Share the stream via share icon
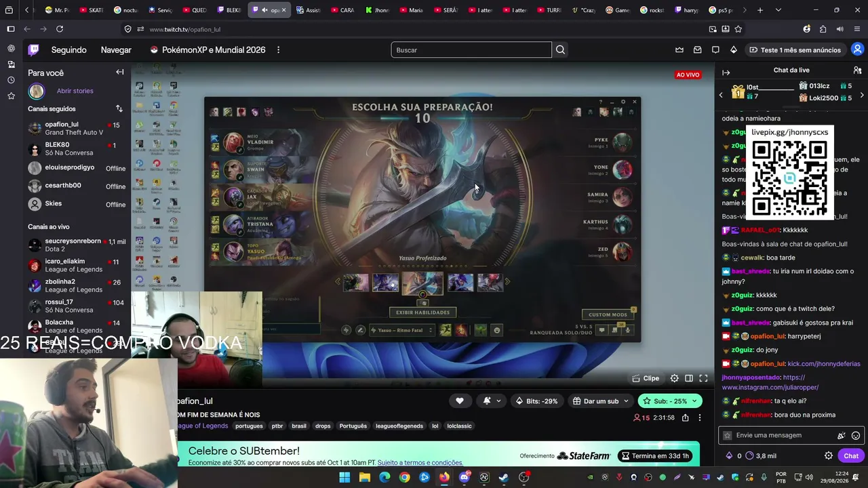 tap(686, 418)
